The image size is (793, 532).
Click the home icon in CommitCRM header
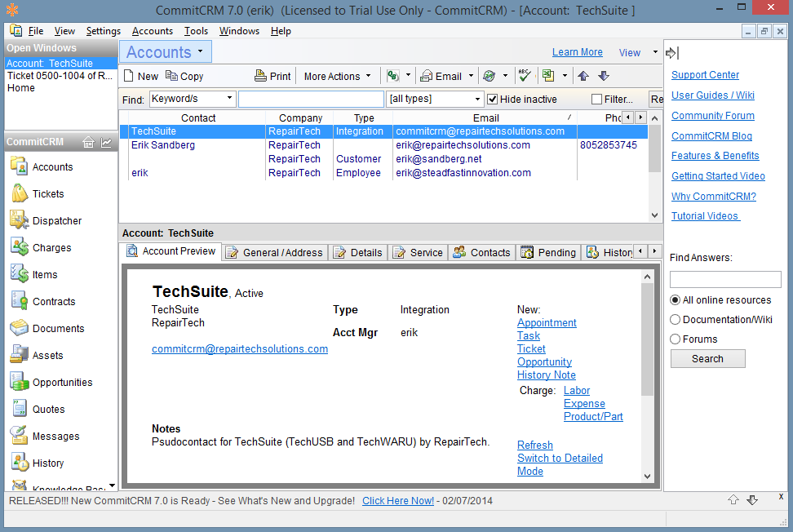coord(88,142)
